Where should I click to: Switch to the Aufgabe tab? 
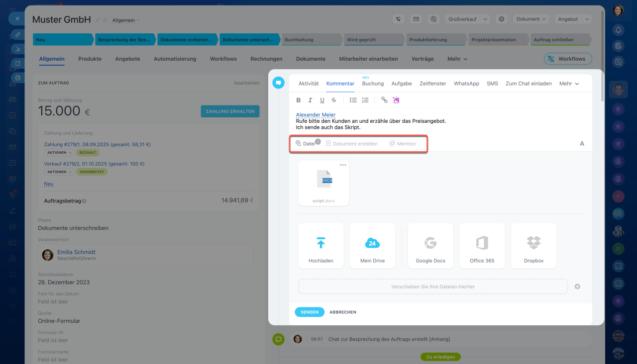402,84
